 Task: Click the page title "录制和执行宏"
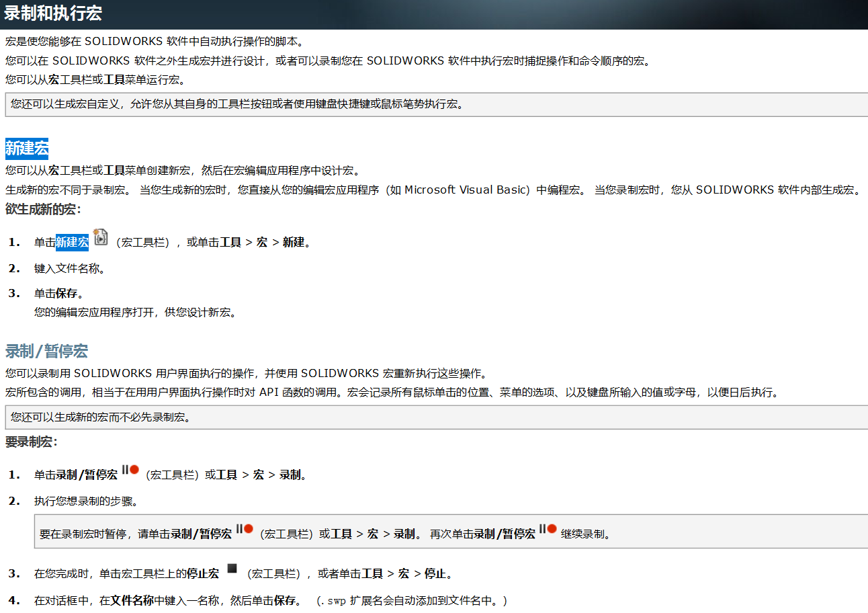tap(53, 13)
